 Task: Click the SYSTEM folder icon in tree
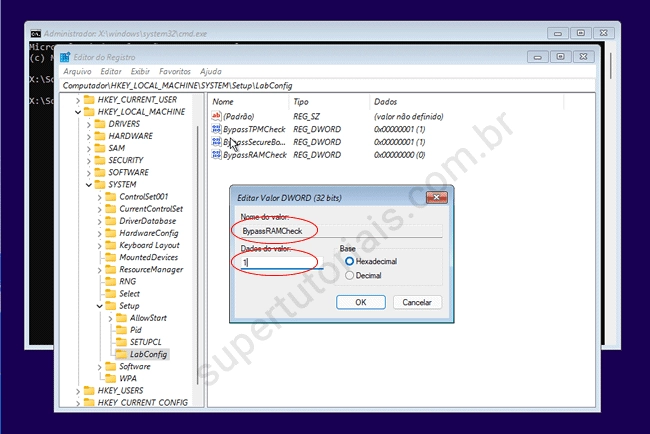click(x=99, y=184)
